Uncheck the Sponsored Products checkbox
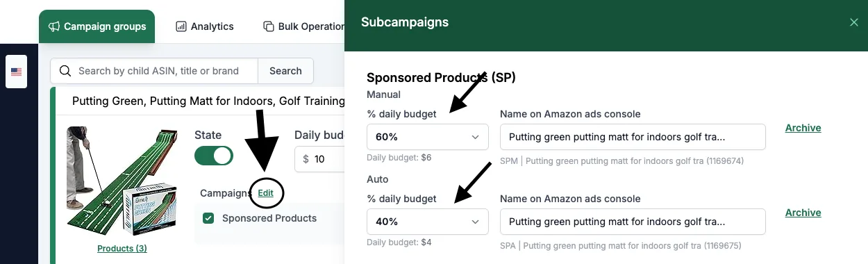 (208, 218)
